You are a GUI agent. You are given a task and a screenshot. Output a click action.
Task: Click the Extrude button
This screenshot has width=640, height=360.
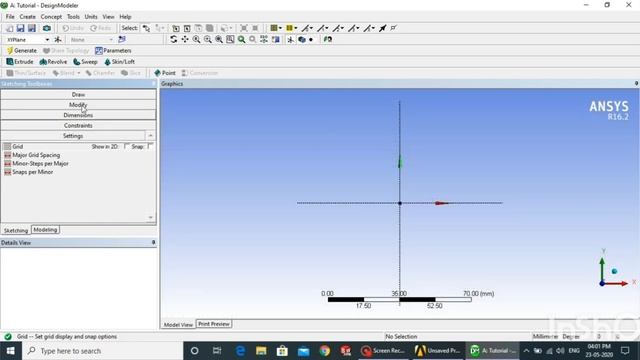point(20,62)
